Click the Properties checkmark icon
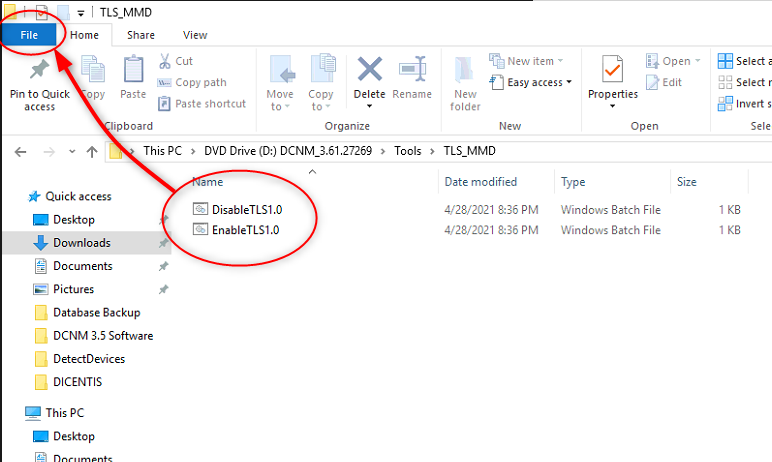The height and width of the screenshot is (462, 772). click(x=612, y=69)
